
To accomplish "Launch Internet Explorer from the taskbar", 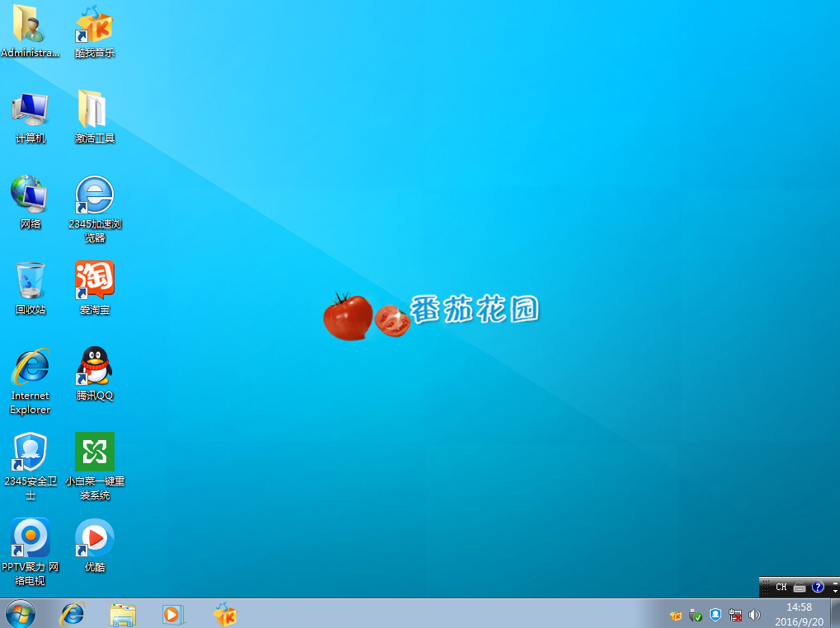I will 73,614.
